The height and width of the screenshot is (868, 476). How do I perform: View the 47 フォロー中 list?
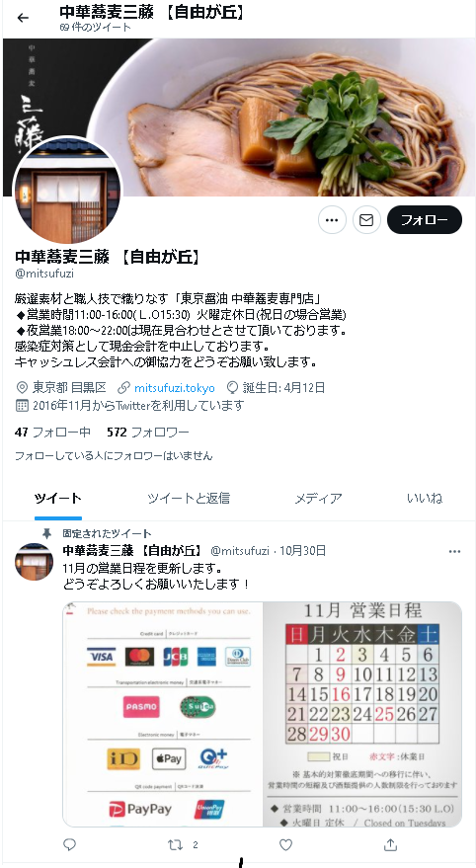(52, 433)
